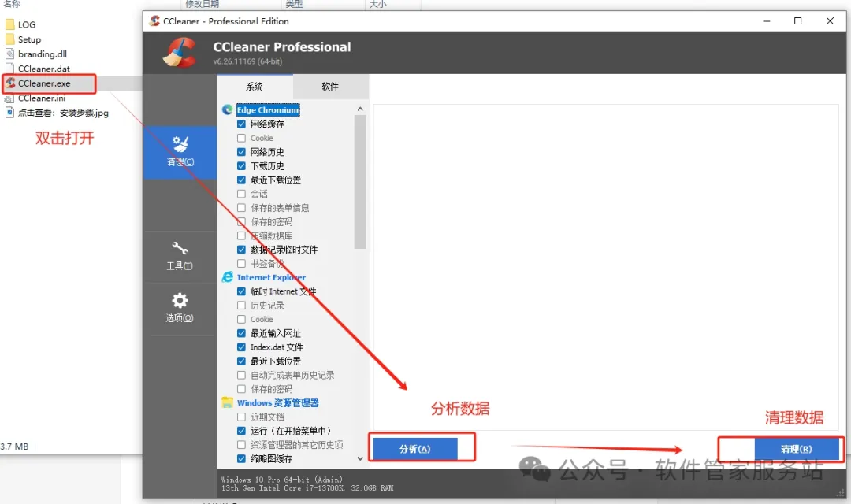The height and width of the screenshot is (504, 851).
Task: Close the CCleaner window
Action: 830,21
